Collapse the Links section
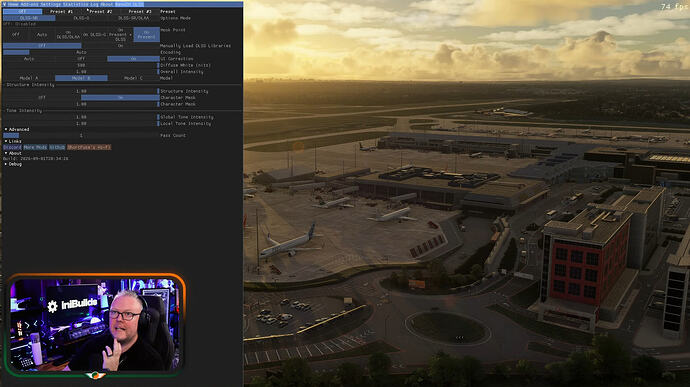690x387 pixels. click(13, 141)
